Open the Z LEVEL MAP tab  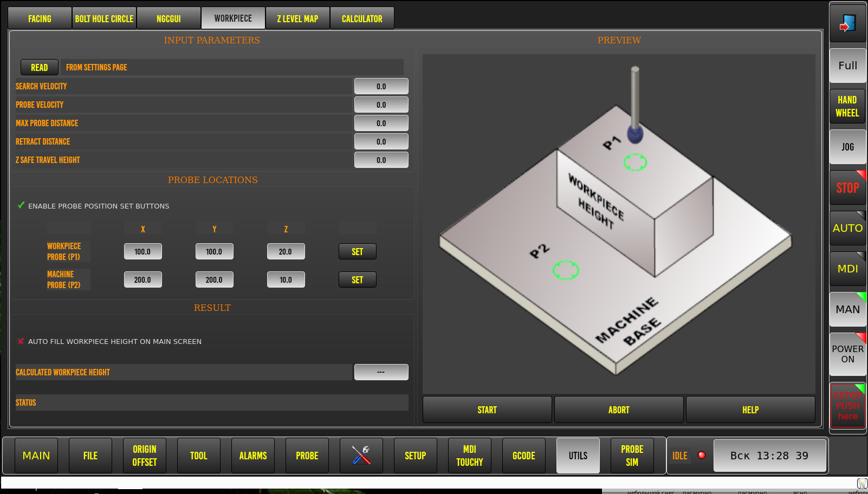click(297, 18)
